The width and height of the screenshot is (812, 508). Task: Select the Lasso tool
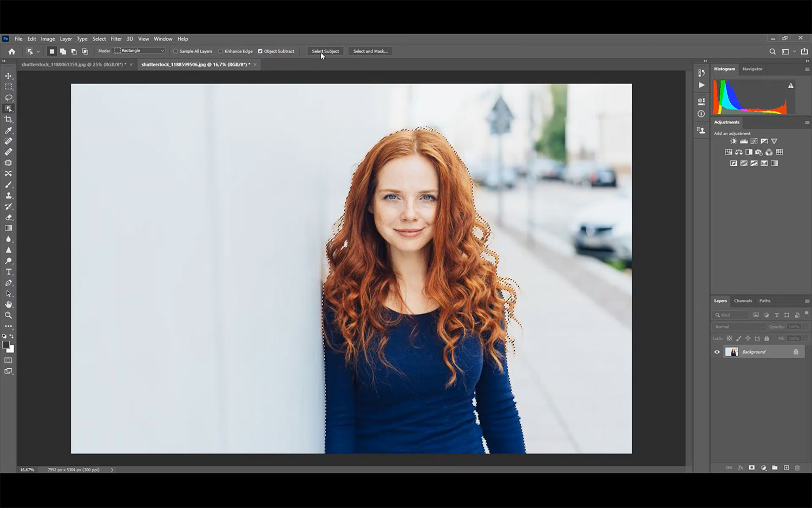click(x=9, y=98)
